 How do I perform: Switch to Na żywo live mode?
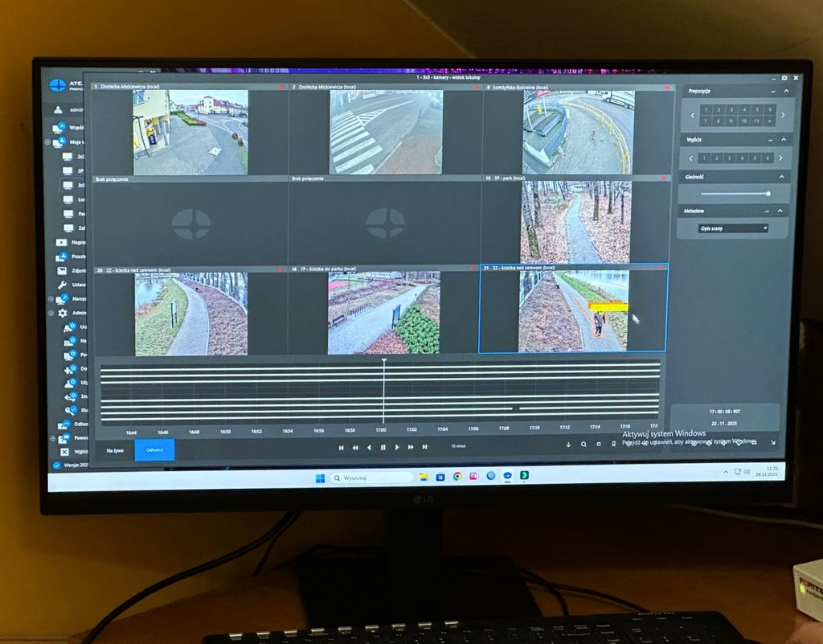(x=115, y=450)
